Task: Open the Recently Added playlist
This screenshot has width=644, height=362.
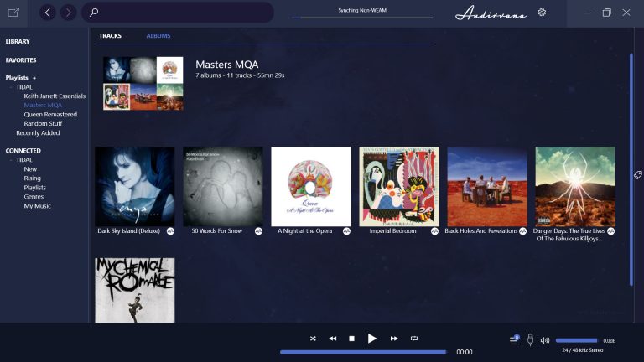Action: pyautogui.click(x=38, y=133)
